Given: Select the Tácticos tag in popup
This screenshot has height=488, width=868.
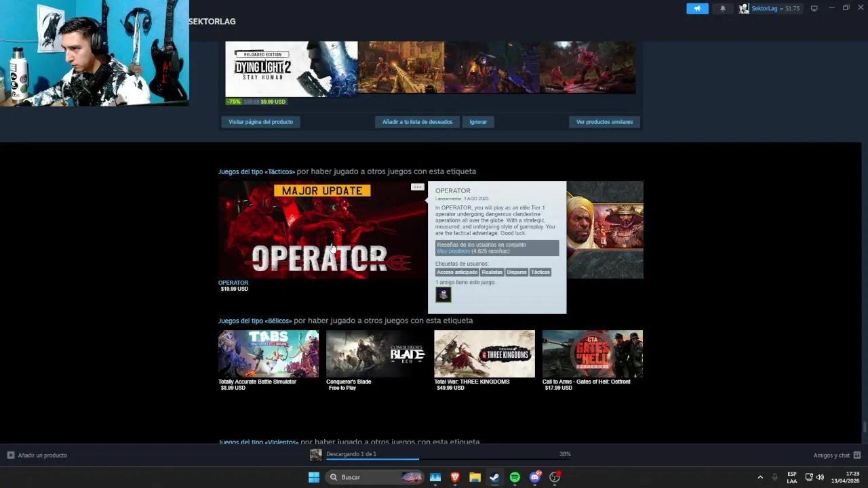Looking at the screenshot, I should pos(540,272).
